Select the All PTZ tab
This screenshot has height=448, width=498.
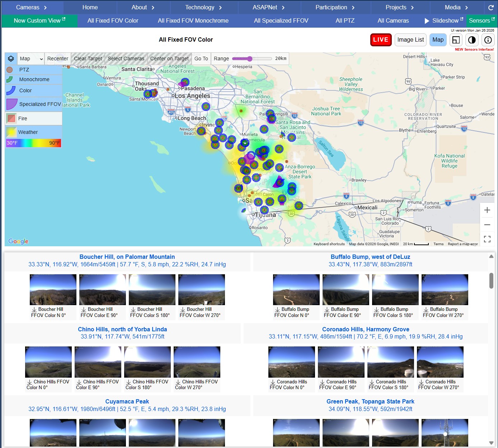pyautogui.click(x=345, y=21)
